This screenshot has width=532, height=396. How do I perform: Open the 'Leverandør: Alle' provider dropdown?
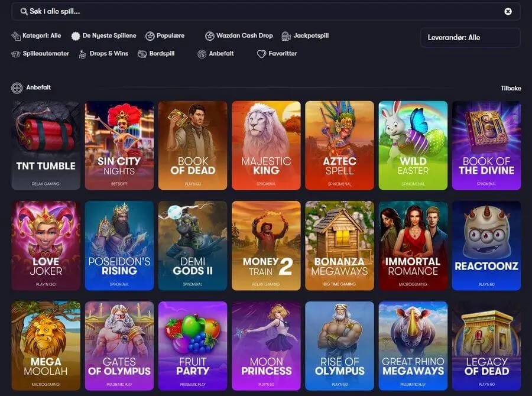[x=471, y=38]
